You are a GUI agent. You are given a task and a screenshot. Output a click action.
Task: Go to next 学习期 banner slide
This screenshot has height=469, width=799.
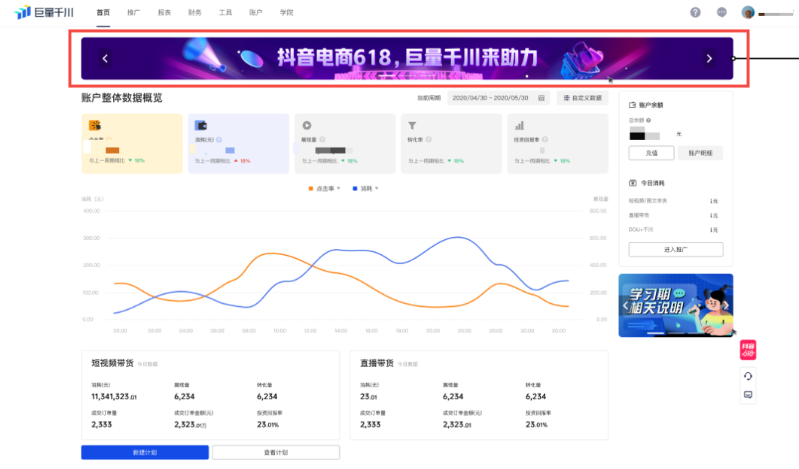(727, 306)
